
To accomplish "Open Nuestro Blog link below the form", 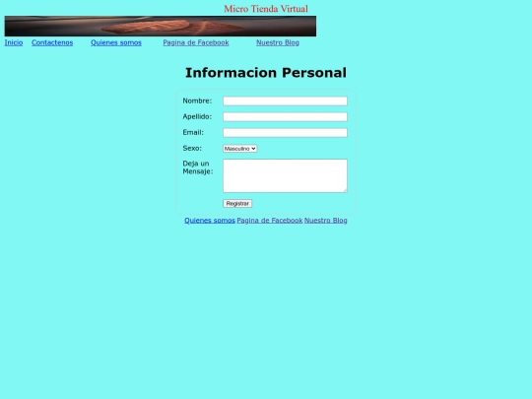I will 326,221.
